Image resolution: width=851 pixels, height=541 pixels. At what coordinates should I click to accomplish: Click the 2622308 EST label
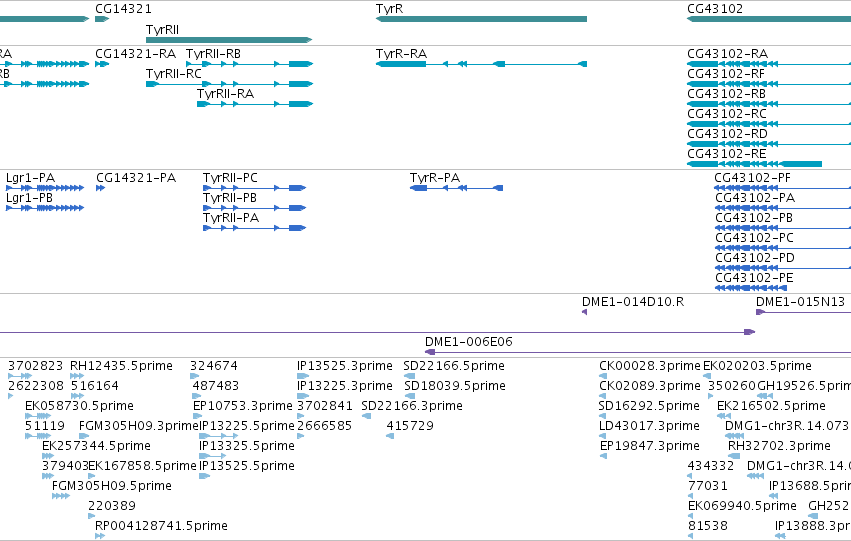coord(36,386)
